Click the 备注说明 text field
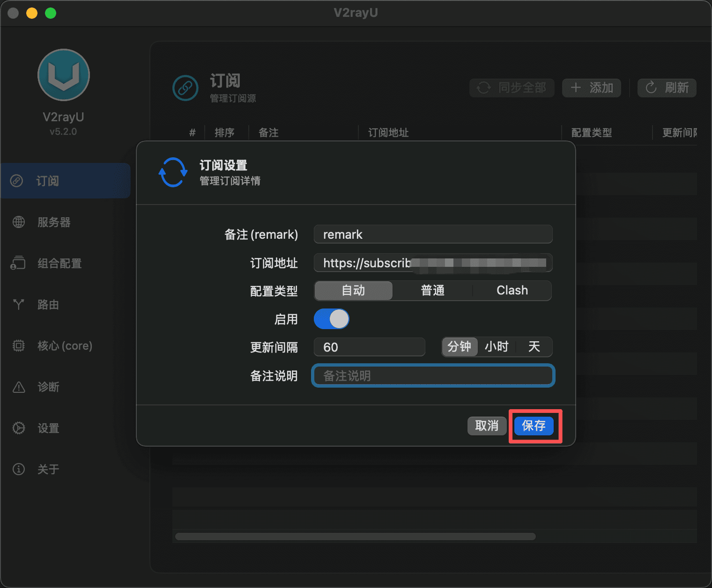 pyautogui.click(x=433, y=375)
